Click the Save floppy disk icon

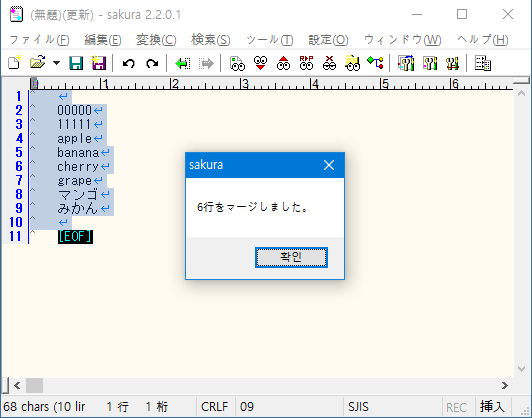tap(76, 63)
